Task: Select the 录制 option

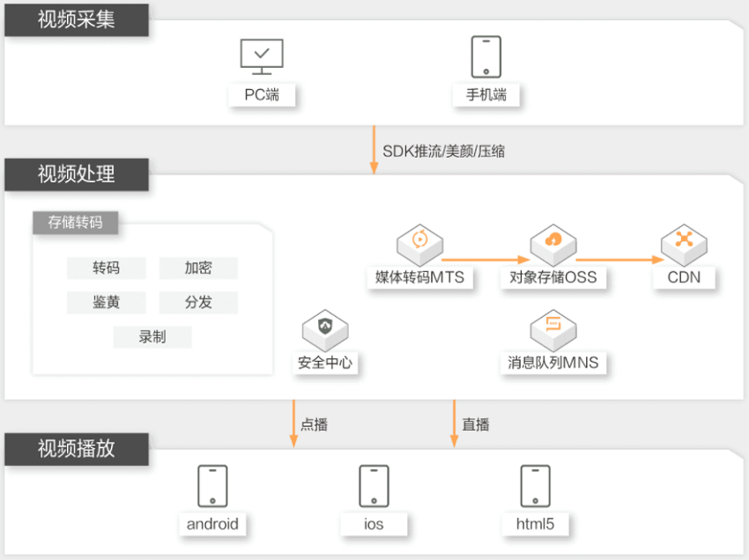Action: tap(152, 337)
